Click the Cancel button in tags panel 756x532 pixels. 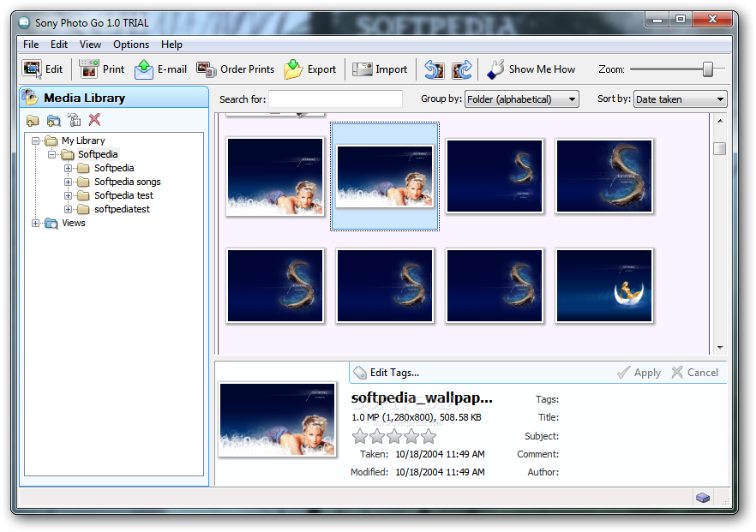tap(695, 373)
